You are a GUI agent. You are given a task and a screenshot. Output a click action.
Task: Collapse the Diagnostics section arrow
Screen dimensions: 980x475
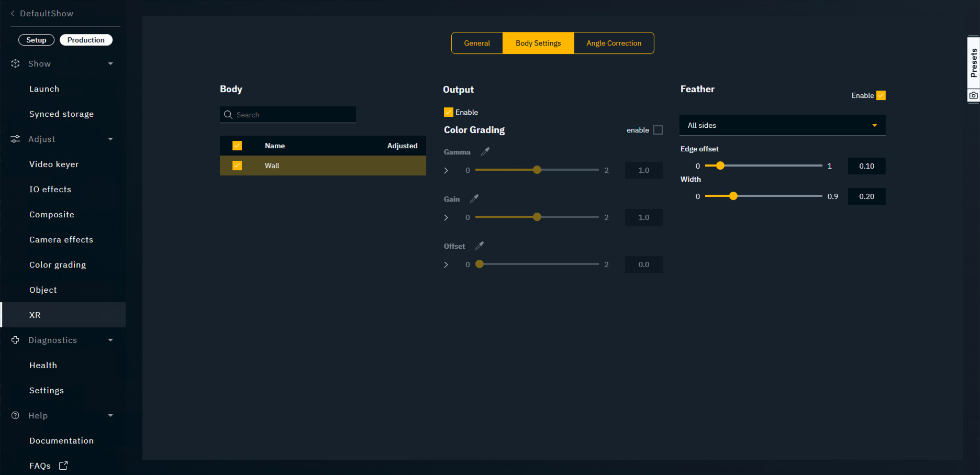pos(110,340)
